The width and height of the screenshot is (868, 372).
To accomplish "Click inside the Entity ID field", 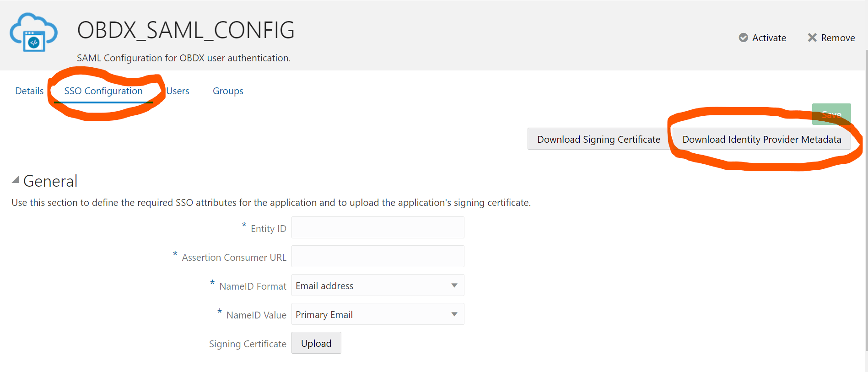I will tap(377, 227).
